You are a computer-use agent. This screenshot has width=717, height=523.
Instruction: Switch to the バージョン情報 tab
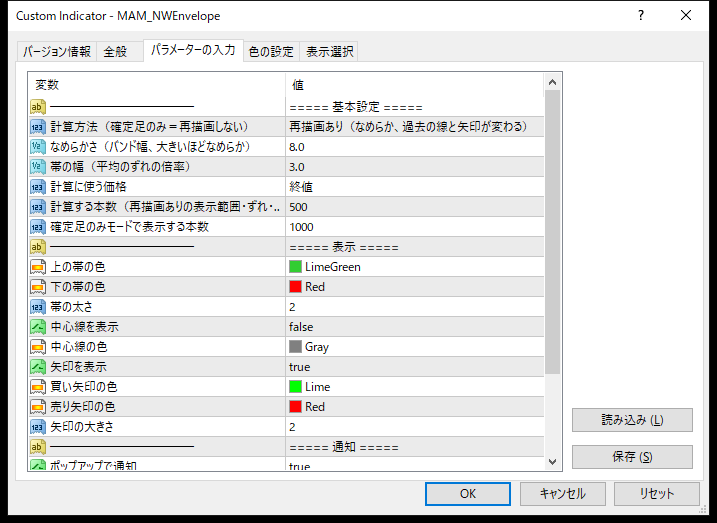pos(57,52)
